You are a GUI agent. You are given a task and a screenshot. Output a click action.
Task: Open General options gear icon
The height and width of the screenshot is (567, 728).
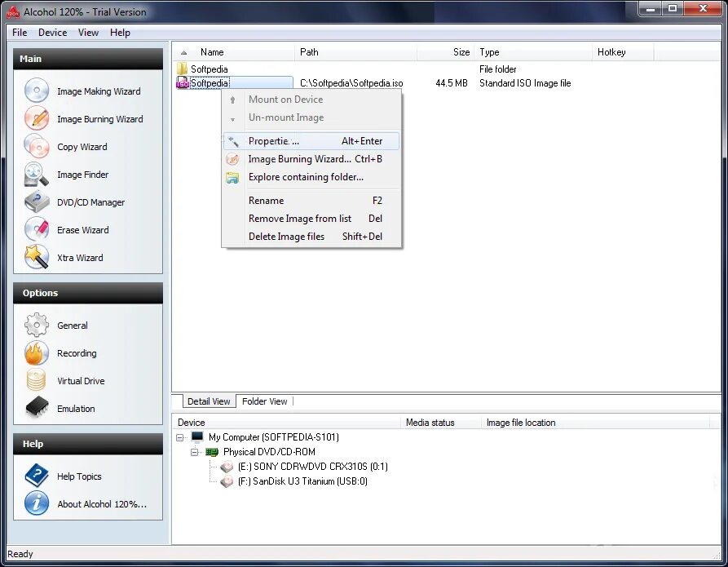(x=37, y=325)
